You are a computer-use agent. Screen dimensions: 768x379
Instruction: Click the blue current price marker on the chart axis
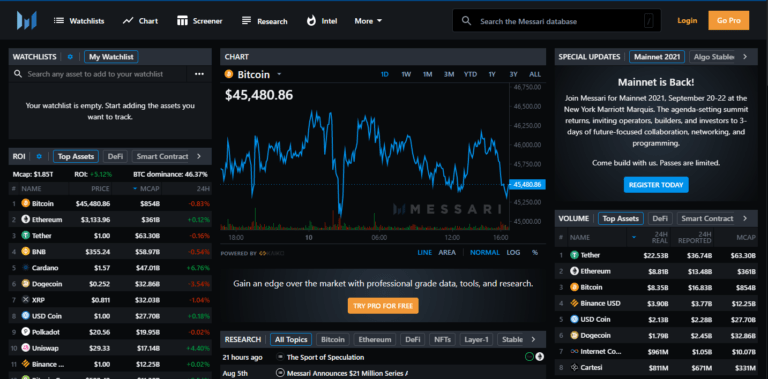pos(528,185)
